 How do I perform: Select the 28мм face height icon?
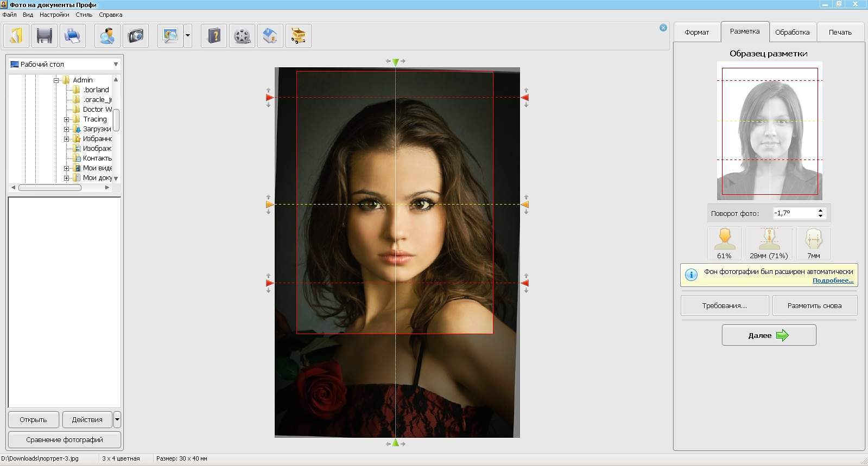pos(769,243)
